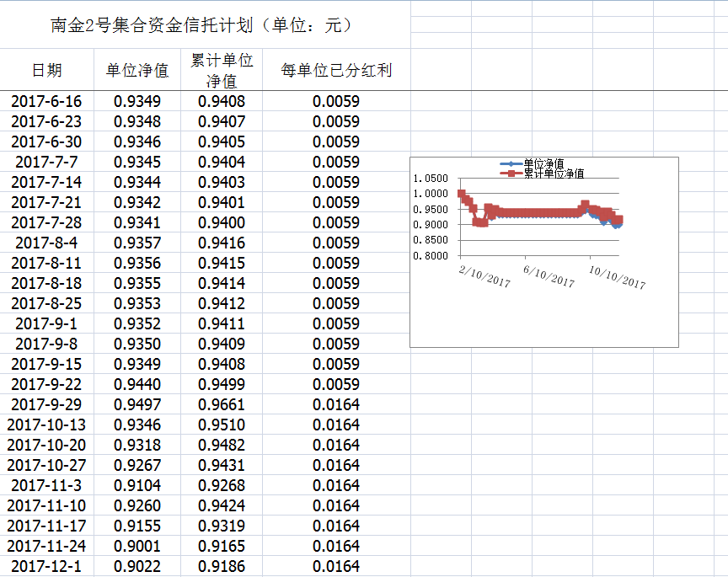The width and height of the screenshot is (728, 577).
Task: Click the cell with value 0.9440
Action: [137, 384]
